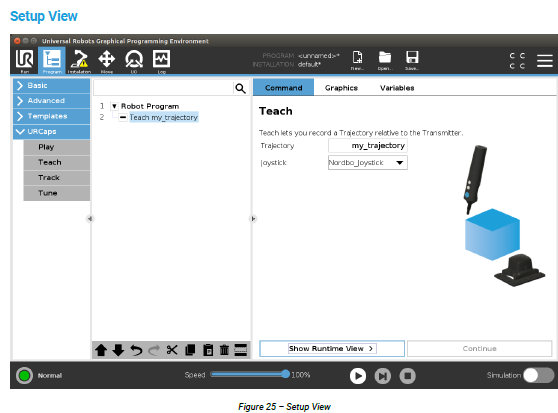Viewport: 558px width, 413px height.
Task: Collapse the URCaps section
Action: tap(52, 131)
